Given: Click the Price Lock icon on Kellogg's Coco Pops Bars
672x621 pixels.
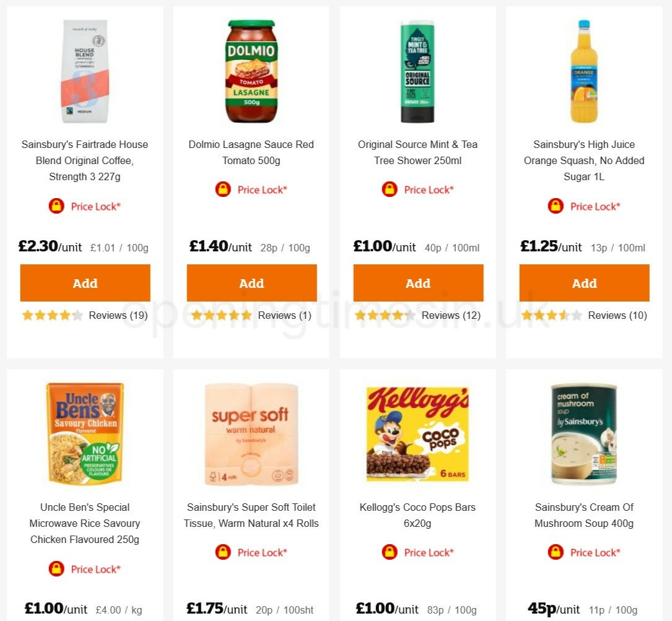Looking at the screenshot, I should point(389,552).
